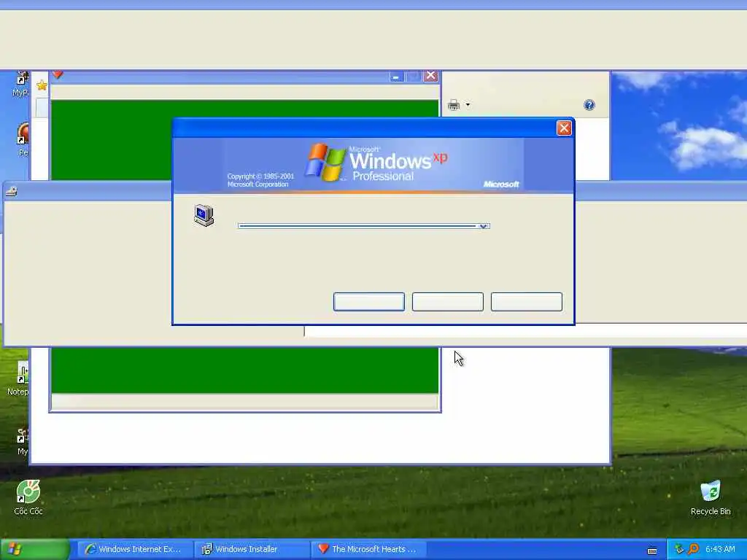This screenshot has width=747, height=560.
Task: Minimize the Hearts game window
Action: click(x=396, y=76)
